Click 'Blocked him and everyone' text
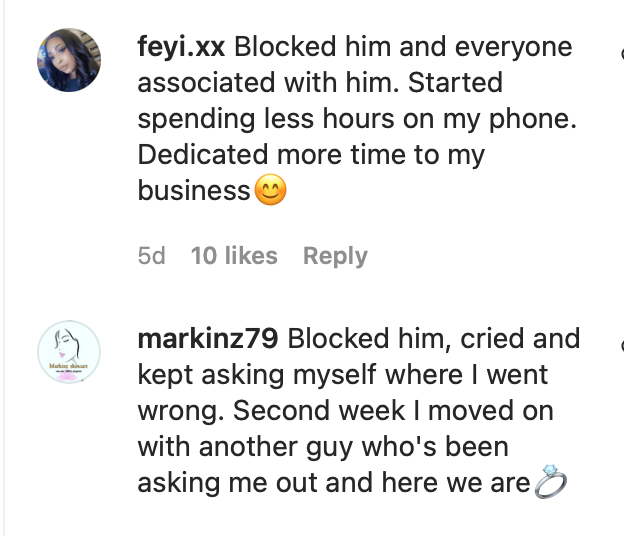624x536 pixels. pyautogui.click(x=403, y=47)
